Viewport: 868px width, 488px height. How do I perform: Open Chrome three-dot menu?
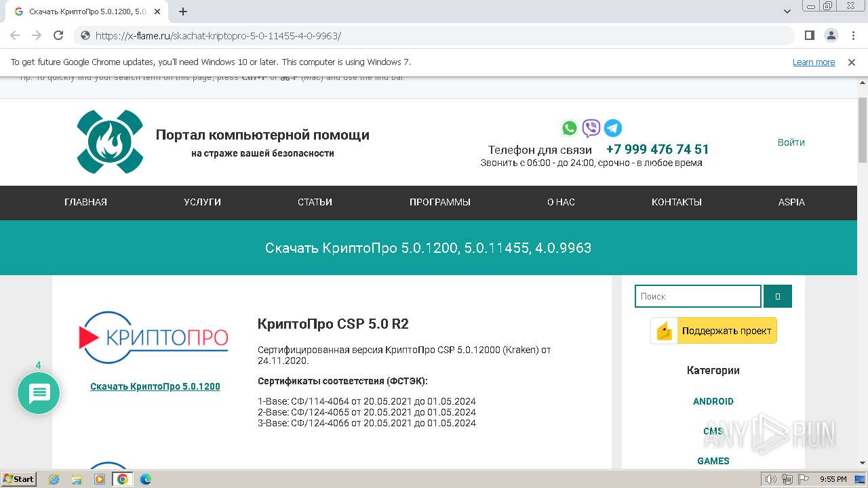tap(852, 35)
